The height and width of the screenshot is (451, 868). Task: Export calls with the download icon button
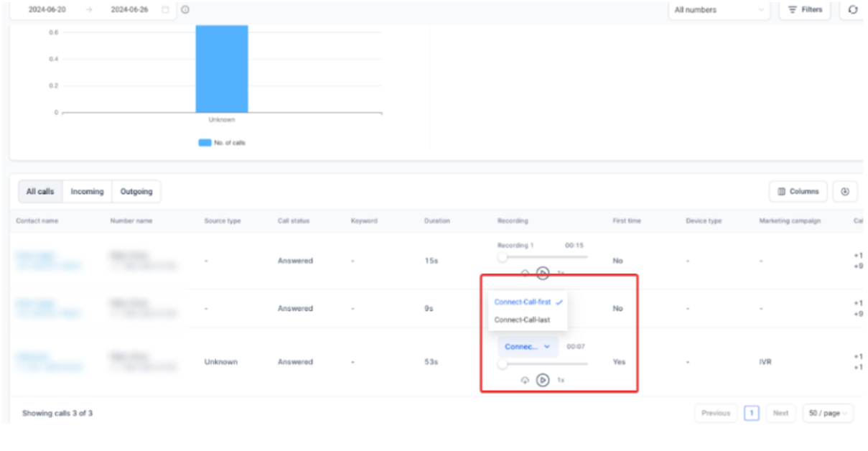[x=845, y=192]
